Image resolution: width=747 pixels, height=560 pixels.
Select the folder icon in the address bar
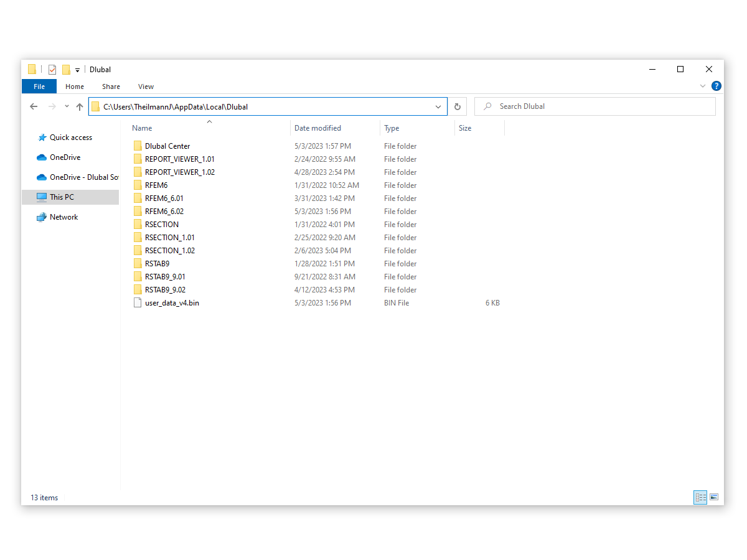tap(95, 106)
